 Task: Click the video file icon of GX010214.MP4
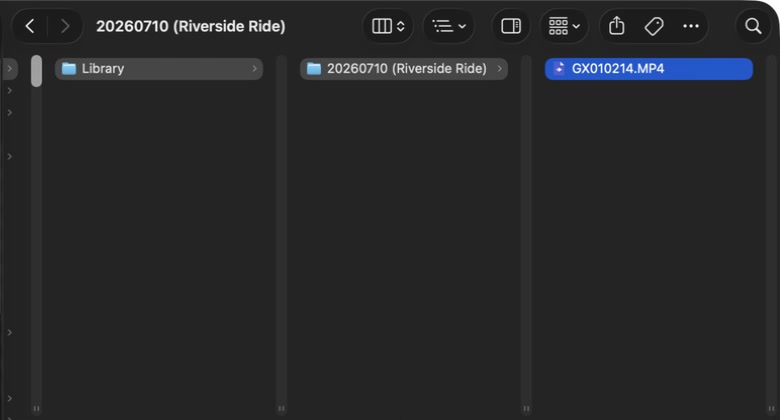pyautogui.click(x=559, y=68)
